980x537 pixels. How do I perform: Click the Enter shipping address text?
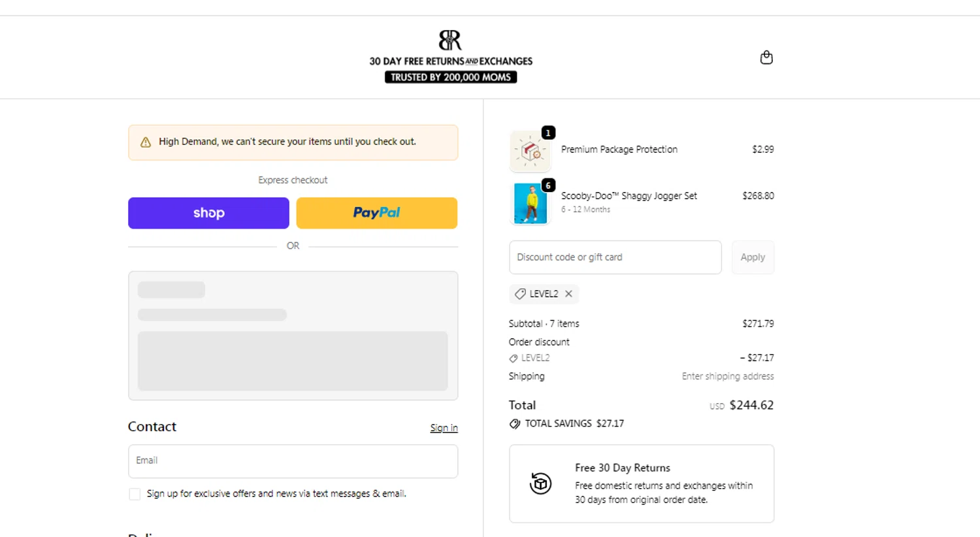coord(728,376)
